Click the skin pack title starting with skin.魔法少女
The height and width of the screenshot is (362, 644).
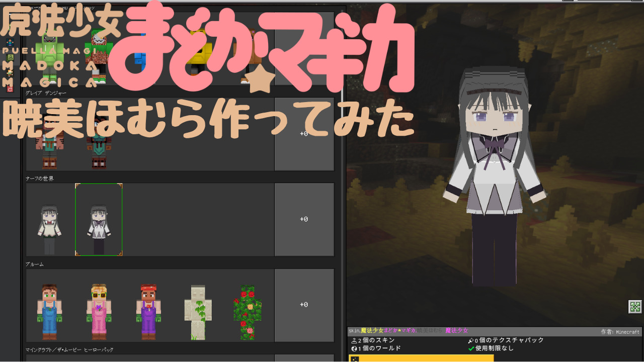click(x=408, y=330)
